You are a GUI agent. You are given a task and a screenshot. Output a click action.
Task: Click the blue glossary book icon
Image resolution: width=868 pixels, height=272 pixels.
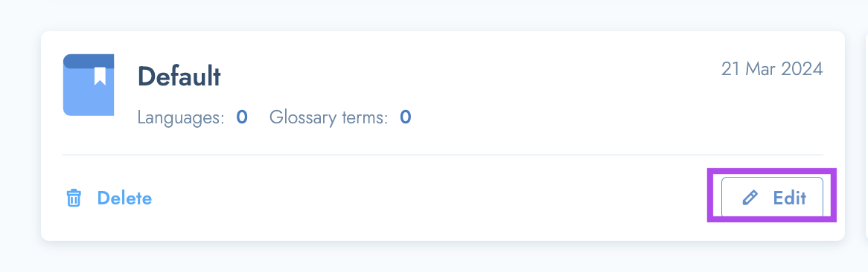click(89, 85)
